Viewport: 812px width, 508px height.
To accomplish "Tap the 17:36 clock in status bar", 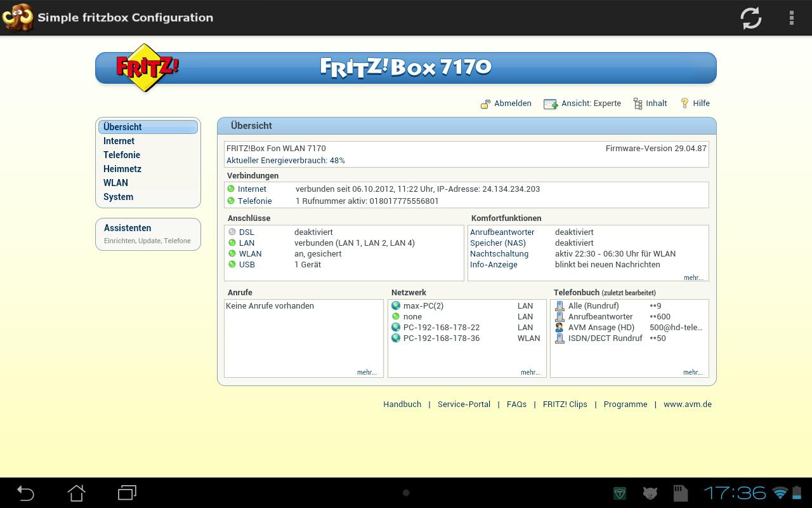I will 735,493.
